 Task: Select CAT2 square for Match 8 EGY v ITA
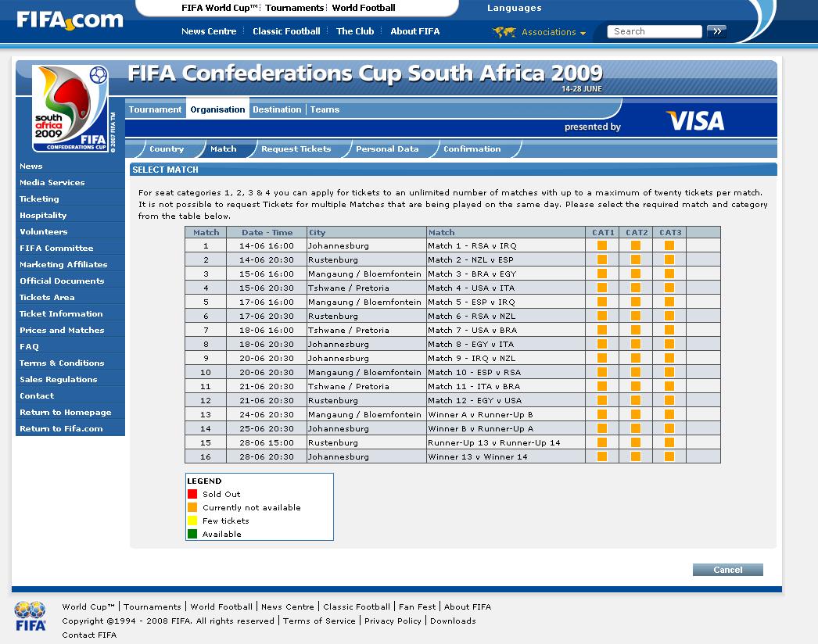tap(636, 344)
